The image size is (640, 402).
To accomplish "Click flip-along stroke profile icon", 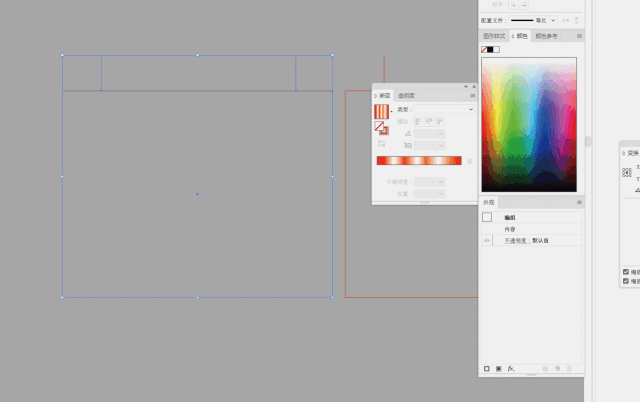I will click(565, 20).
